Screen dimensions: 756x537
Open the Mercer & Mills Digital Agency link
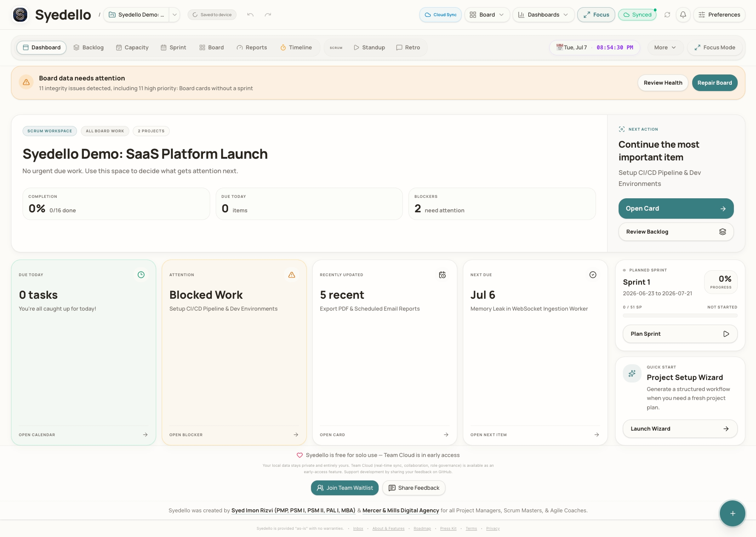(x=401, y=511)
